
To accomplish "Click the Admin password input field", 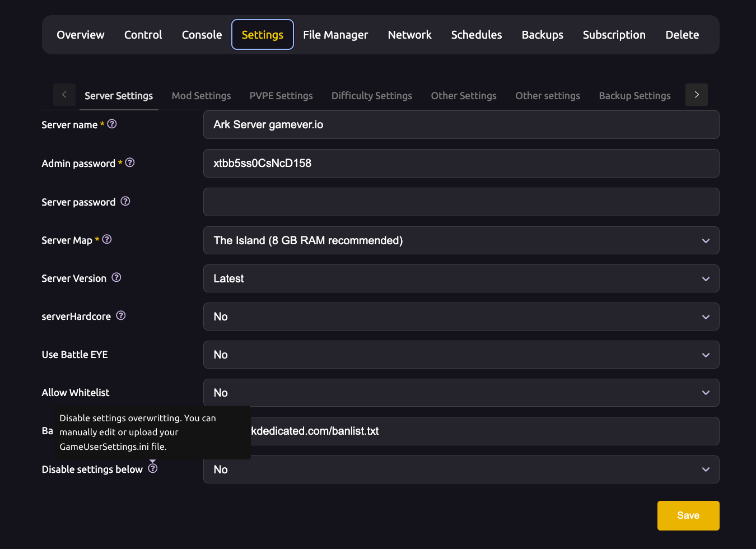I will click(x=461, y=163).
